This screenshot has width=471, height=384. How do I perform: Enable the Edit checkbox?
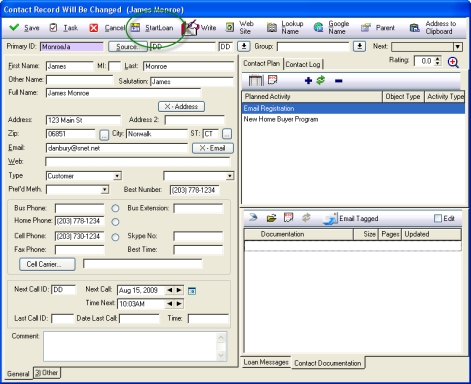pos(438,218)
